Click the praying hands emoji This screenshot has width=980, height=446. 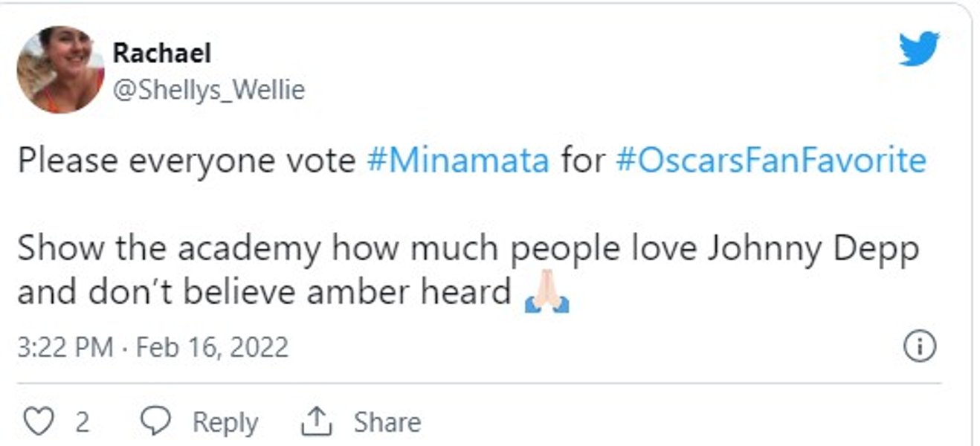pyautogui.click(x=547, y=294)
